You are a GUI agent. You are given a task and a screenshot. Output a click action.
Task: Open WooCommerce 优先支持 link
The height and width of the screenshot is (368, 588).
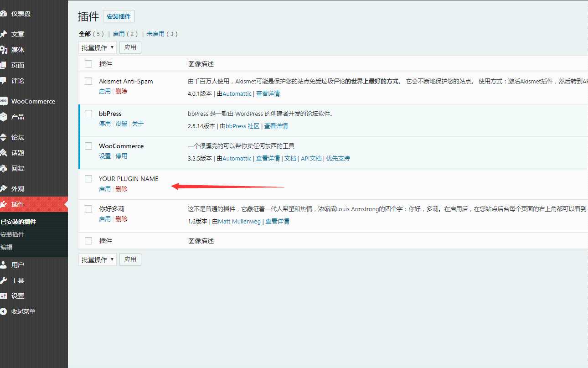[338, 158]
